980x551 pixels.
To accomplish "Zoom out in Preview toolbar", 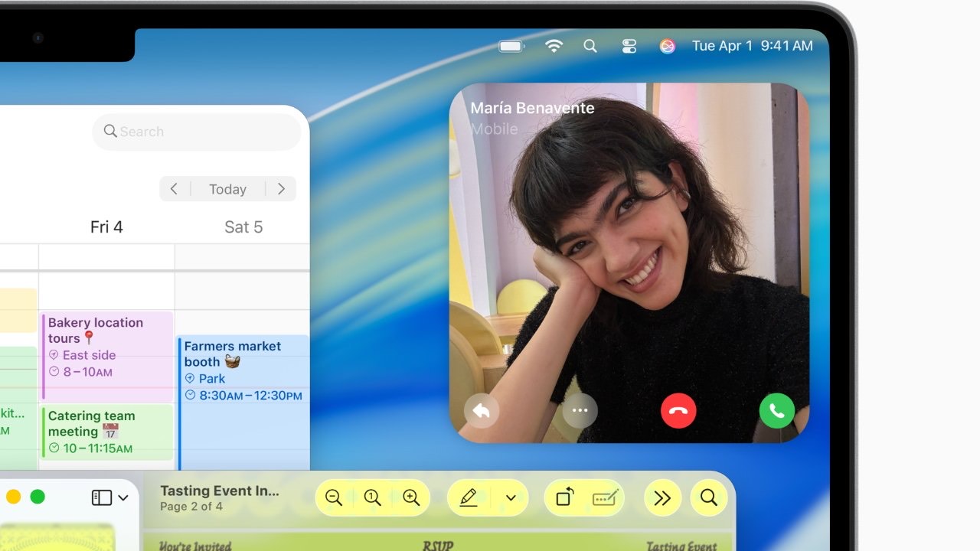I will pos(334,498).
